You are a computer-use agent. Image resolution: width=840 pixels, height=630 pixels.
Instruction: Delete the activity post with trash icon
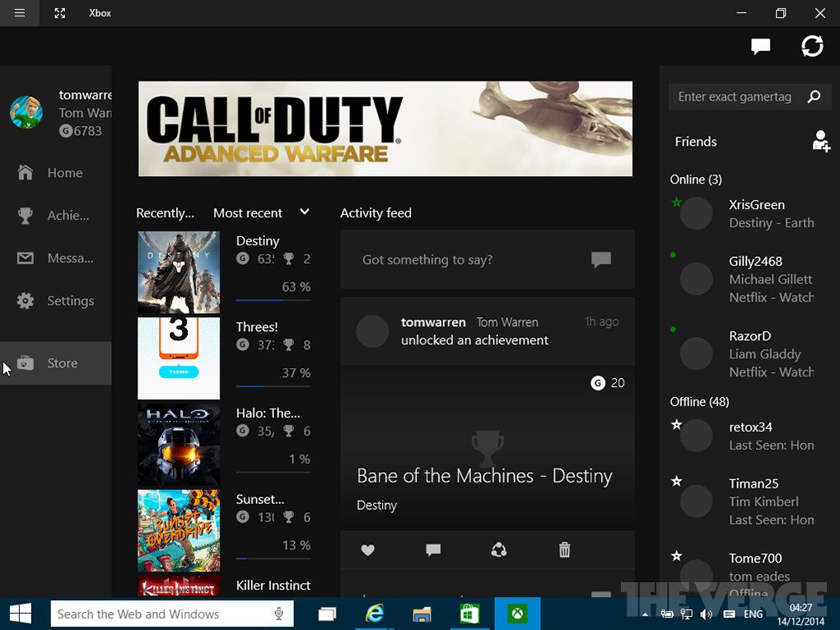coord(564,550)
